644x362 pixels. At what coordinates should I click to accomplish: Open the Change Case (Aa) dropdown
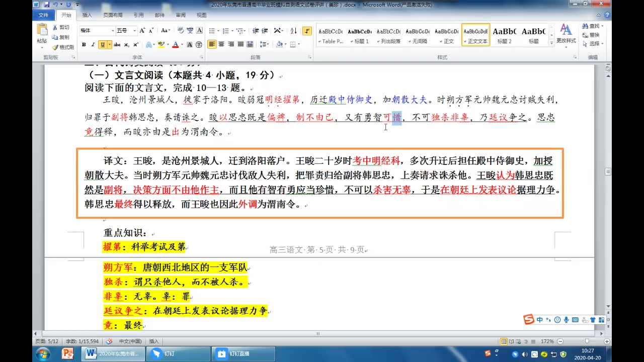[x=166, y=31]
